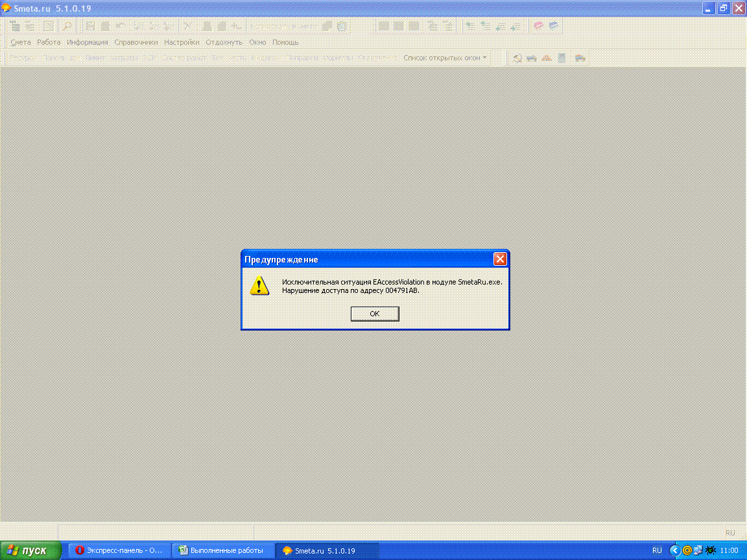Click Smeta.ru 5.1.0.19 taskbar button

327,550
